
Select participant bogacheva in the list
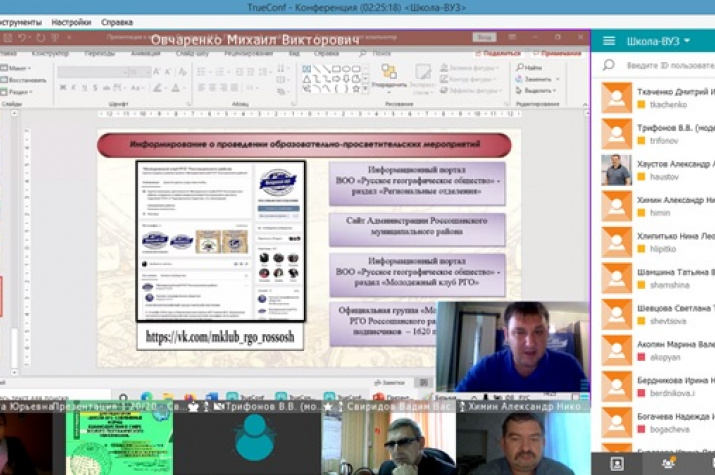(658, 422)
